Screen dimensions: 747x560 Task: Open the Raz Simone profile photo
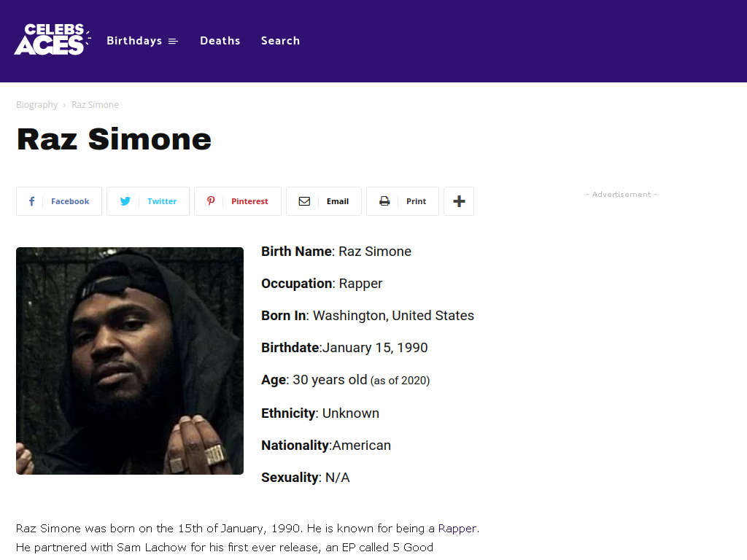(x=130, y=360)
